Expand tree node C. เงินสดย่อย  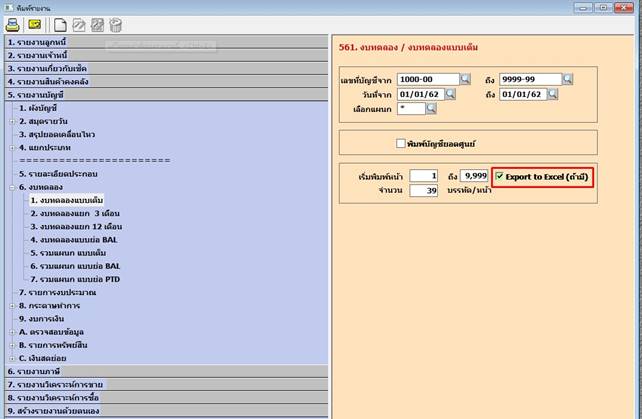tap(12, 358)
